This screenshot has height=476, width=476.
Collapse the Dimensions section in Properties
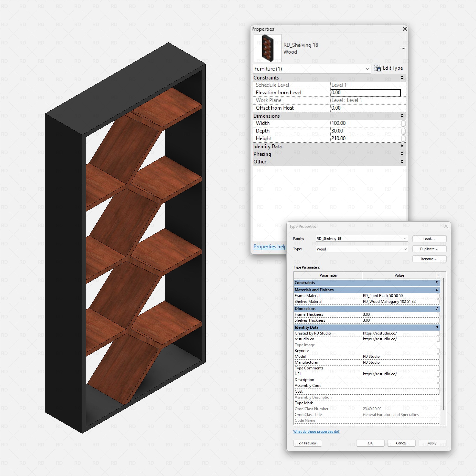click(x=402, y=116)
